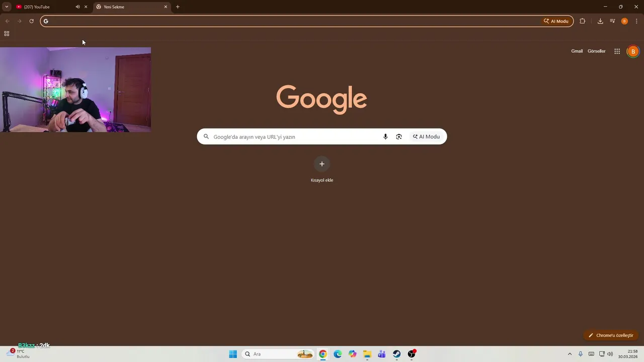
Task: Open a new tab with plus button
Action: (x=178, y=7)
